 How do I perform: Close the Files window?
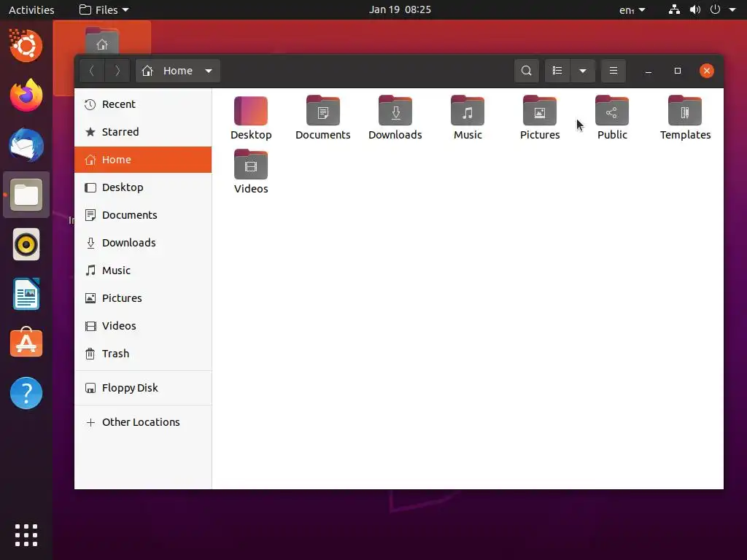(x=706, y=71)
